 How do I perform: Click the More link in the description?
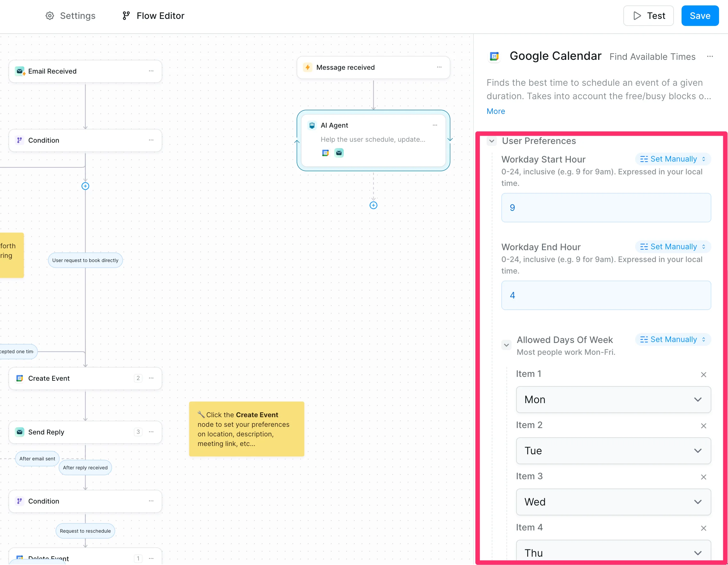(495, 111)
